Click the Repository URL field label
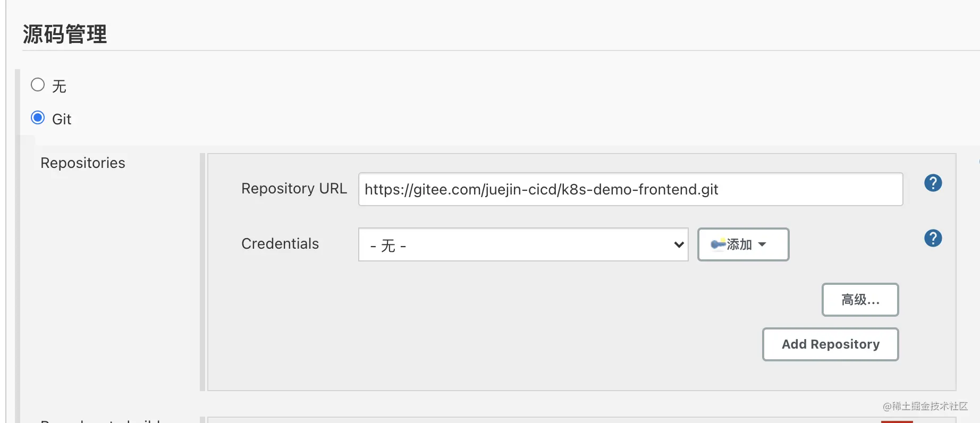The width and height of the screenshot is (980, 423). pyautogui.click(x=294, y=189)
